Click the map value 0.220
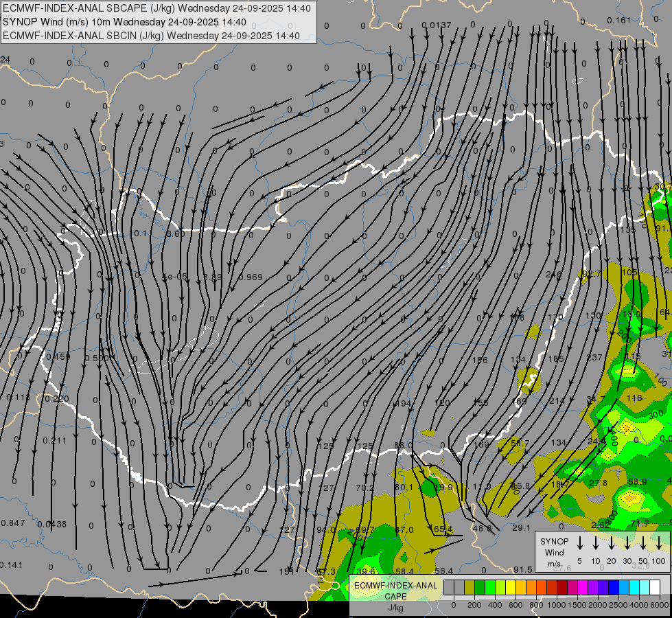The height and width of the screenshot is (618, 672). coord(56,399)
